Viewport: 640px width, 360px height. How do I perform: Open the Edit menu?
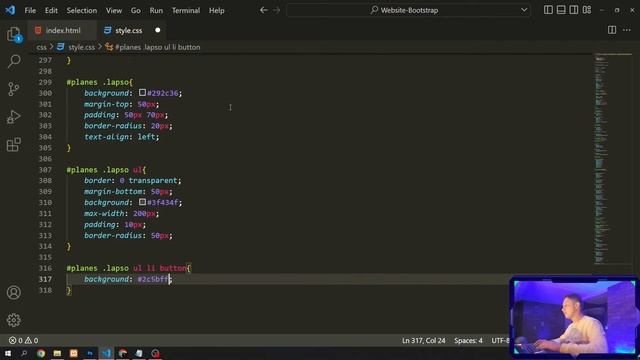[x=51, y=10]
